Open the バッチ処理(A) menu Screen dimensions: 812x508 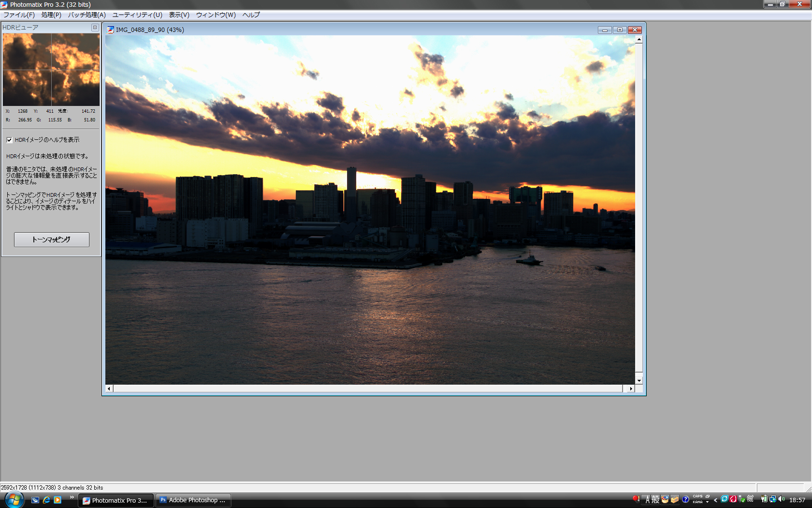[x=87, y=15]
